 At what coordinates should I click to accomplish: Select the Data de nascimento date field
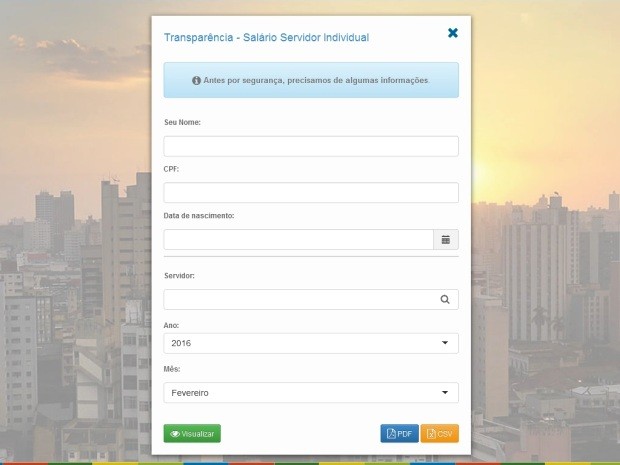pyautogui.click(x=297, y=240)
